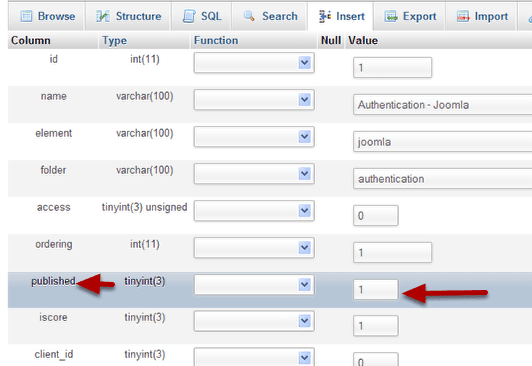Click the 'Function' column header

(216, 40)
